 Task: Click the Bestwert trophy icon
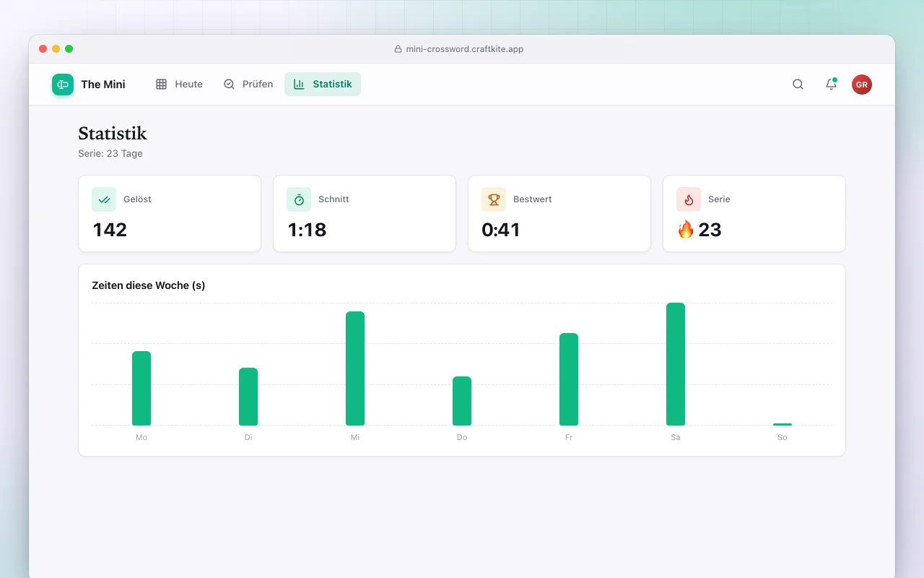494,199
